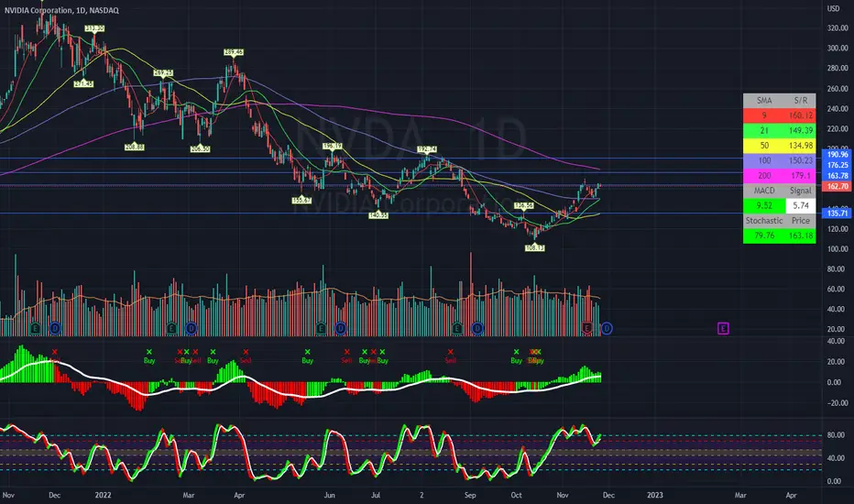Click the 2023 label on time axis
The image size is (854, 504).
654,495
